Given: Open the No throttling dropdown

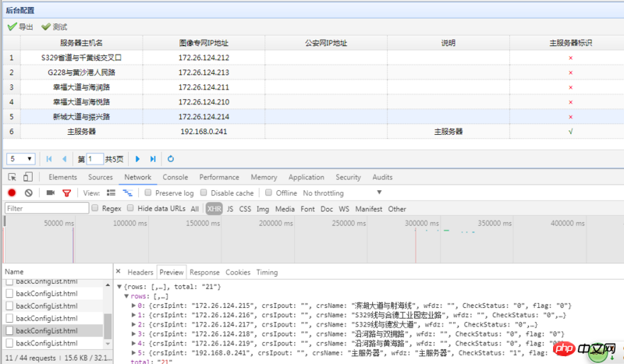Looking at the screenshot, I should tap(342, 193).
